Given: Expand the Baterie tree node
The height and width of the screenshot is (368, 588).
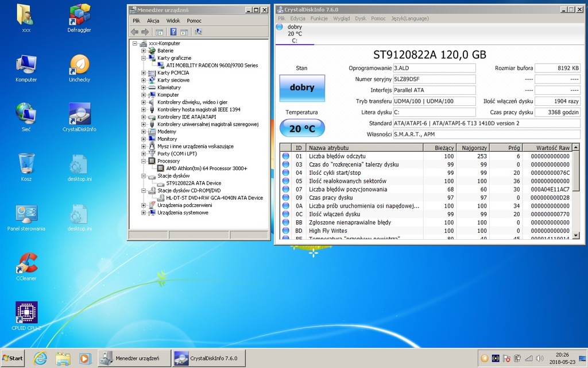Looking at the screenshot, I should click(x=143, y=51).
